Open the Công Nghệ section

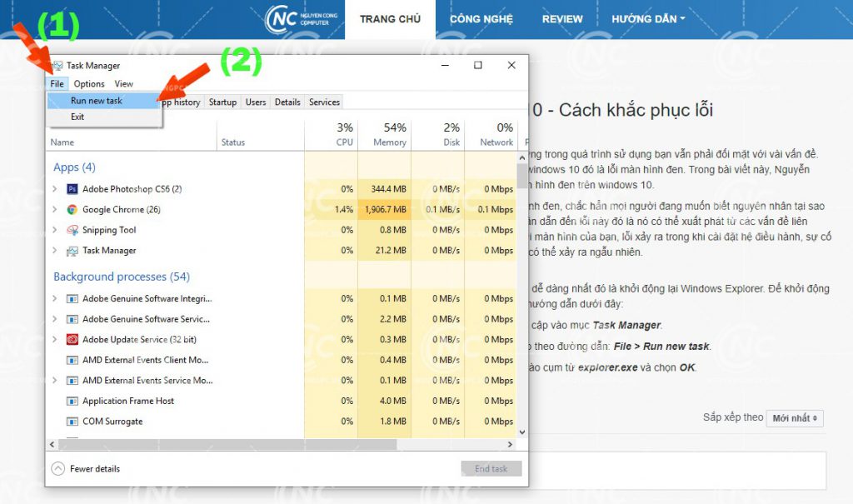[x=481, y=19]
